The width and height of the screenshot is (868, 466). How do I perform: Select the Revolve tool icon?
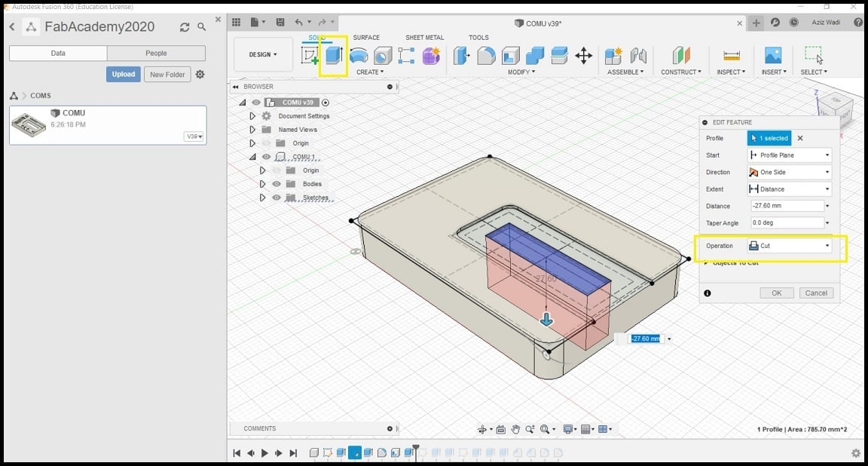click(x=359, y=56)
